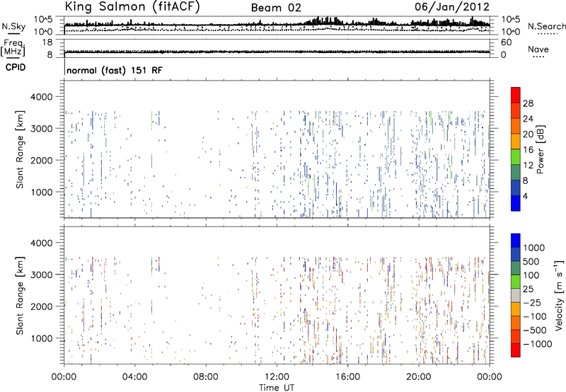Click the 'N.Sky' label
Image resolution: width=566 pixels, height=392 pixels.
[x=13, y=26]
